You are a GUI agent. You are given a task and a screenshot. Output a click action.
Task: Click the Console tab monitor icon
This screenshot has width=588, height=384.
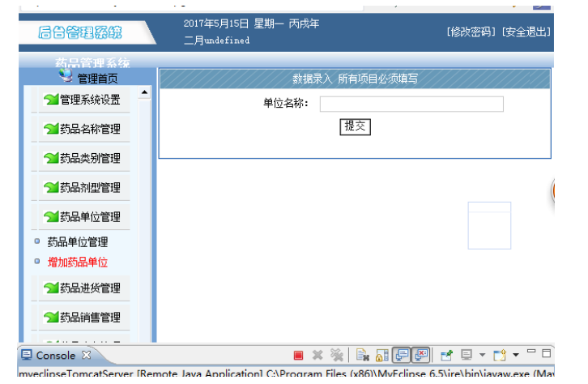(26, 355)
